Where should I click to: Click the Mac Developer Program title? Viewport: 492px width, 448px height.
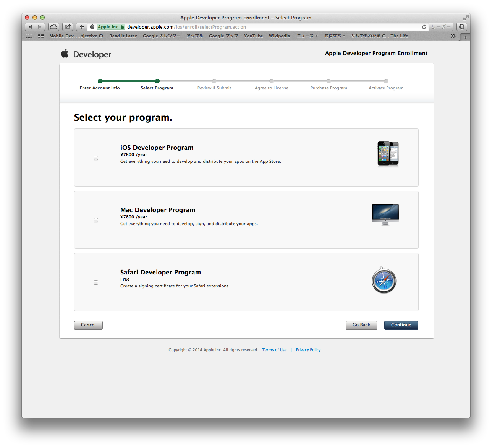[158, 210]
